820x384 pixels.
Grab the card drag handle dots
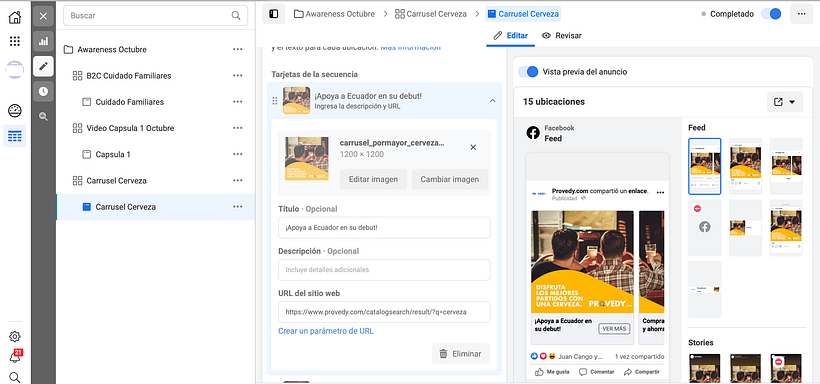(x=275, y=101)
